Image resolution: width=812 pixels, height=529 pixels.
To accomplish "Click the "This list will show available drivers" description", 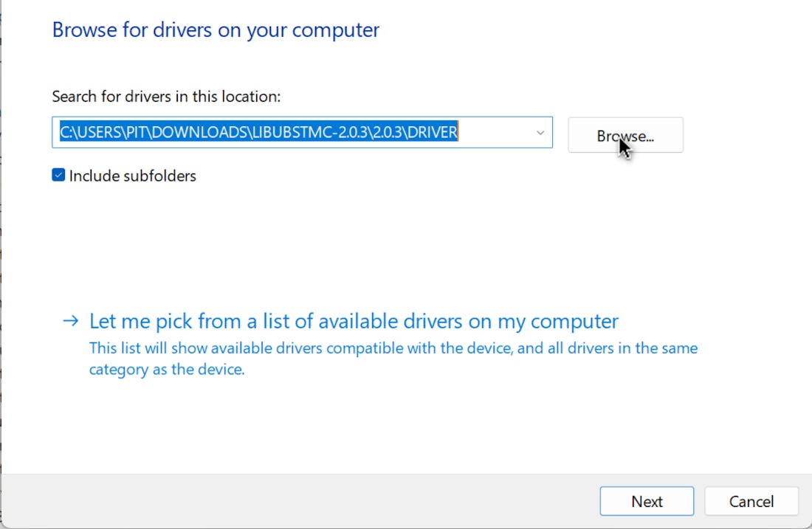I will [393, 348].
